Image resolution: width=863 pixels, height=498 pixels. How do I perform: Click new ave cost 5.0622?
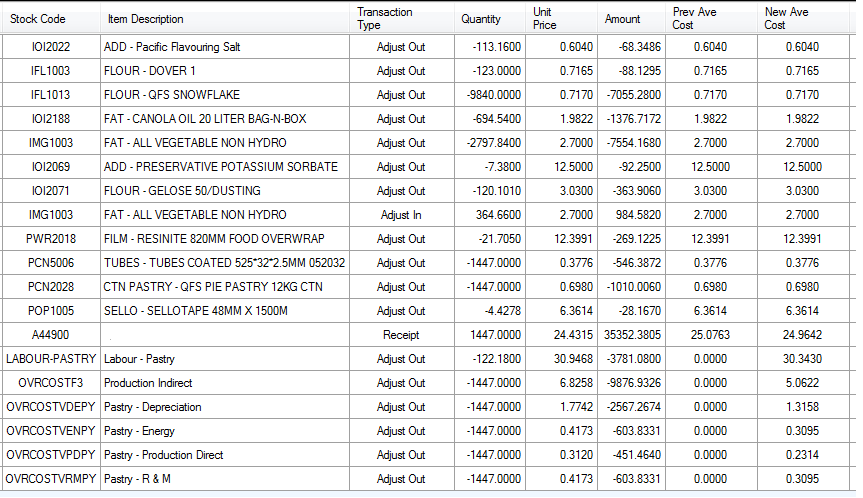coord(803,383)
